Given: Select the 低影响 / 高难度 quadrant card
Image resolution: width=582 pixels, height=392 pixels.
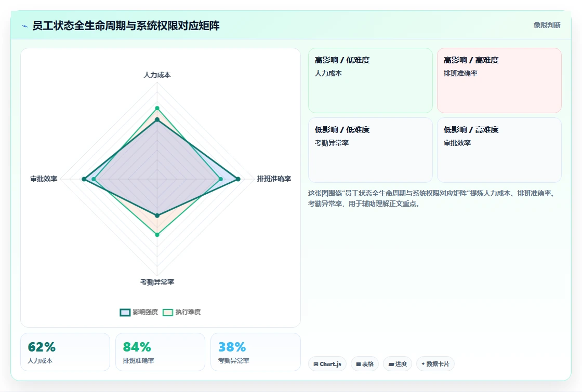Looking at the screenshot, I should click(499, 150).
